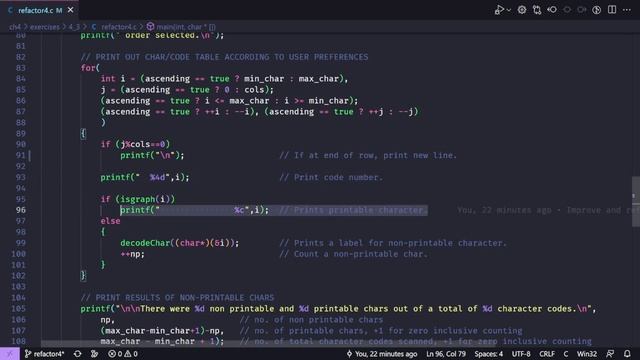The image size is (640, 360).
Task: Click 'if (j%cols==0)' on line 90
Action: [x=135, y=144]
